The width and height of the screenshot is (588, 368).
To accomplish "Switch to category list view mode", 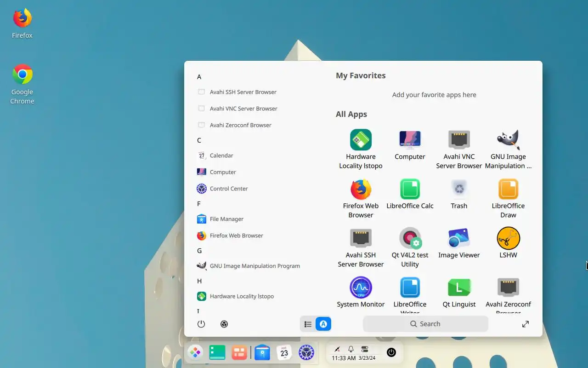I will 308,324.
